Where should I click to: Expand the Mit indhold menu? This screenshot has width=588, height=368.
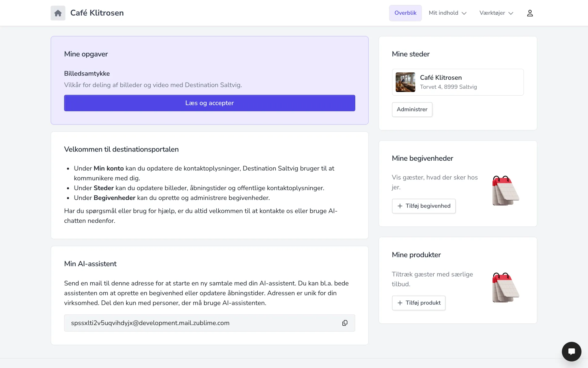pos(447,13)
